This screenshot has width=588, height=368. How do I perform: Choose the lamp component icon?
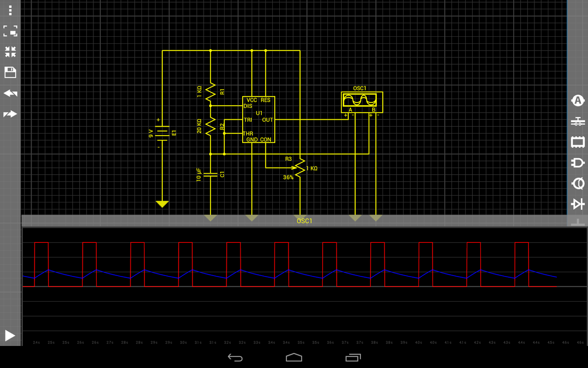pos(577,184)
